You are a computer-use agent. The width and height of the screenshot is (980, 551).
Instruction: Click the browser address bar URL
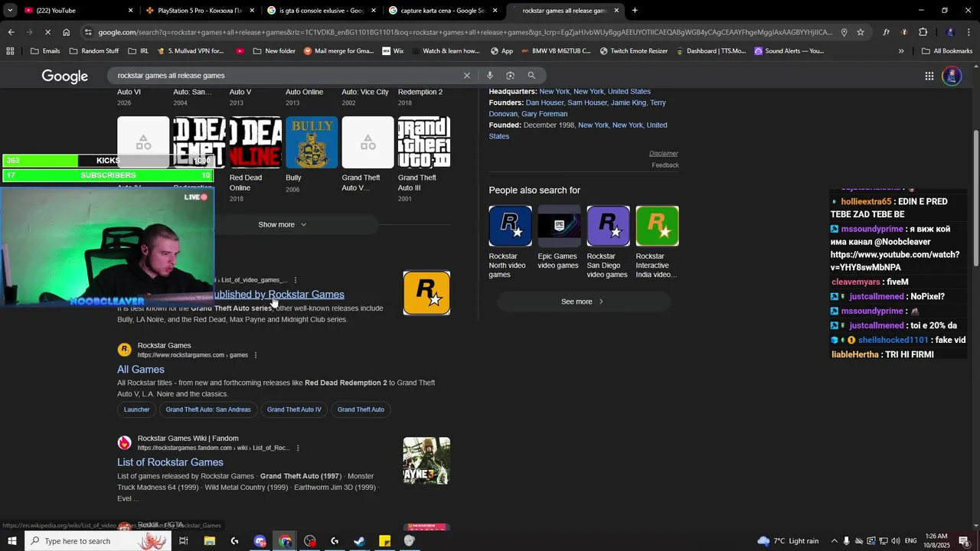click(x=465, y=32)
